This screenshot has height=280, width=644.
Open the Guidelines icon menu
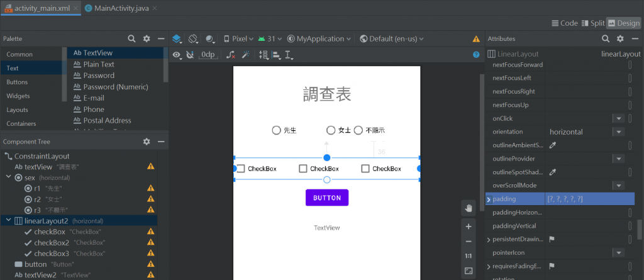[289, 55]
